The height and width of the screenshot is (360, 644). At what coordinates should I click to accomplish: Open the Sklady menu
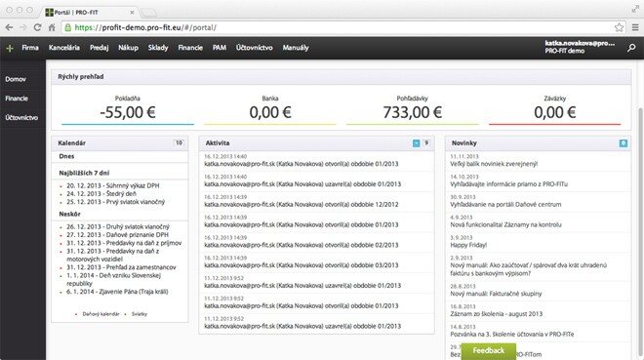[x=158, y=48]
